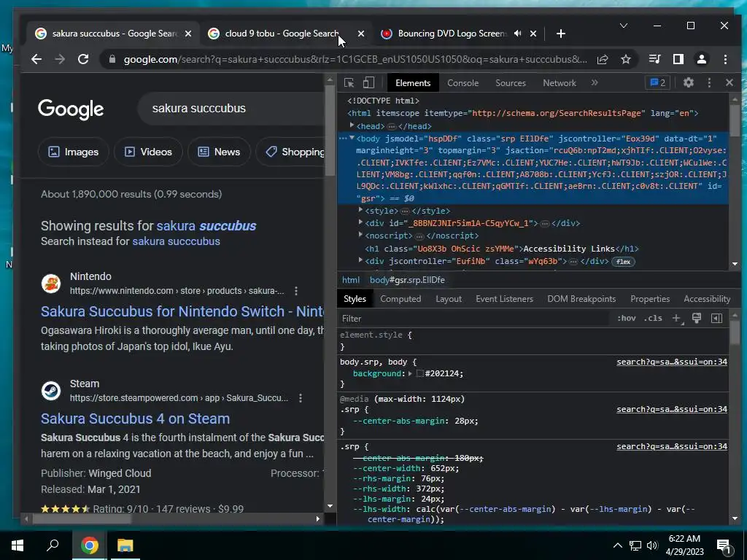
Task: Open the source link beside body.srp rule
Action: [x=672, y=362]
